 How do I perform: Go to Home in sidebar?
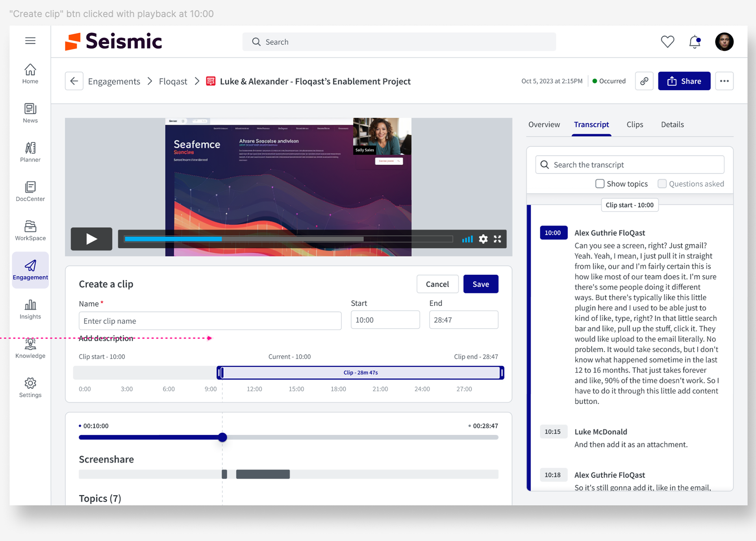point(30,74)
